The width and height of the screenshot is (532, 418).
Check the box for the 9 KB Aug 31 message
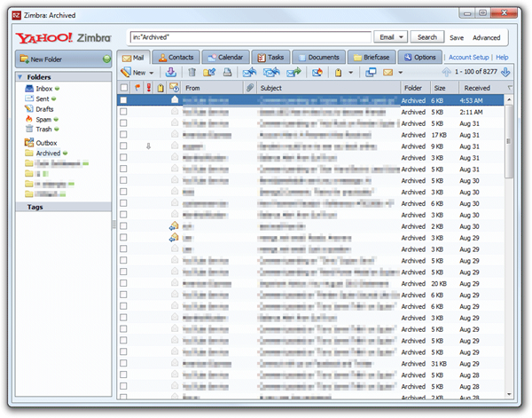(123, 146)
